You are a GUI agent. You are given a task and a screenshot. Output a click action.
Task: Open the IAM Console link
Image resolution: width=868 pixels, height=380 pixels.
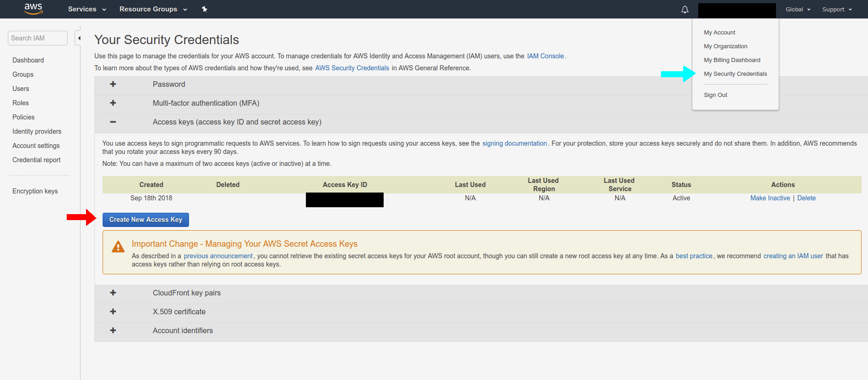(x=545, y=56)
